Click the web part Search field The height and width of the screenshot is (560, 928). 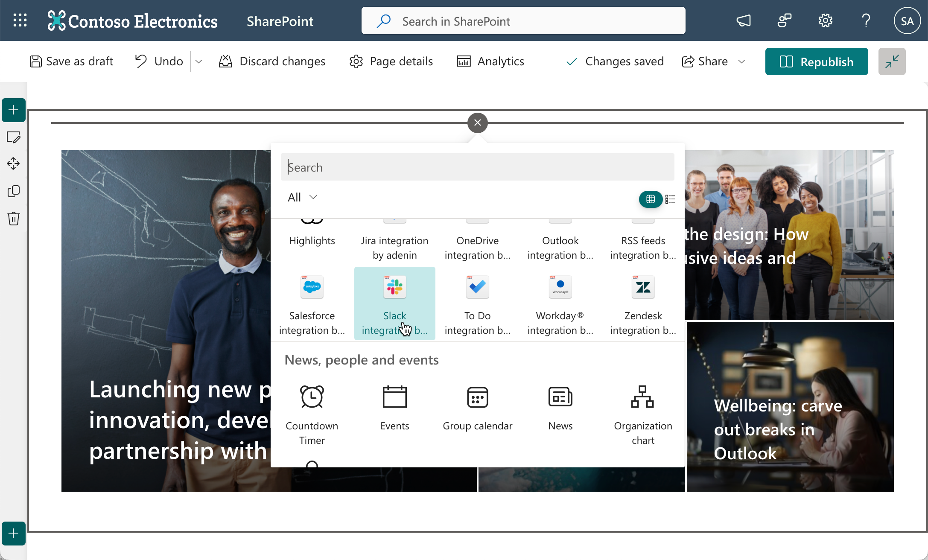point(477,167)
